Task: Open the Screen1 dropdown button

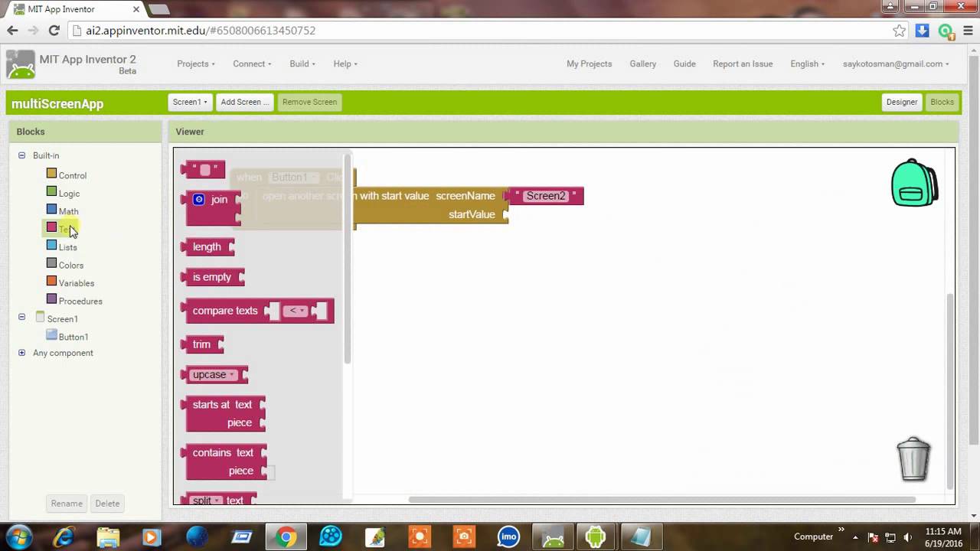Action: (190, 102)
